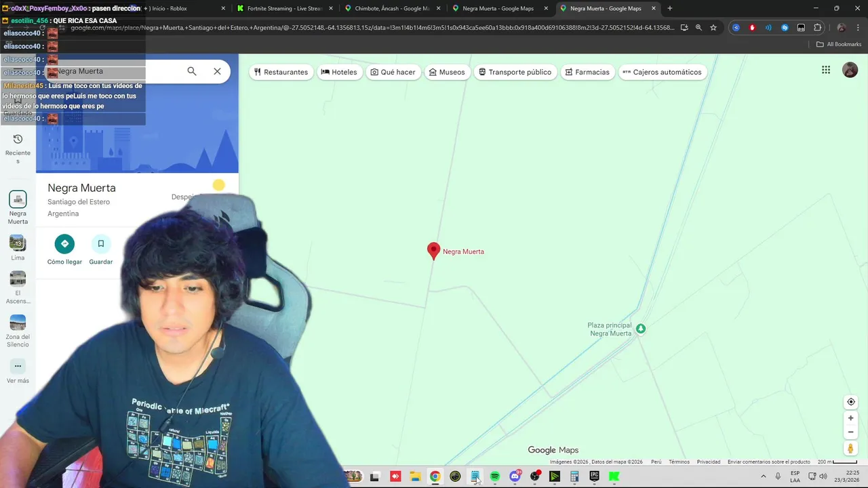Click the search magnifier icon in Maps
The image size is (868, 488).
click(x=192, y=71)
